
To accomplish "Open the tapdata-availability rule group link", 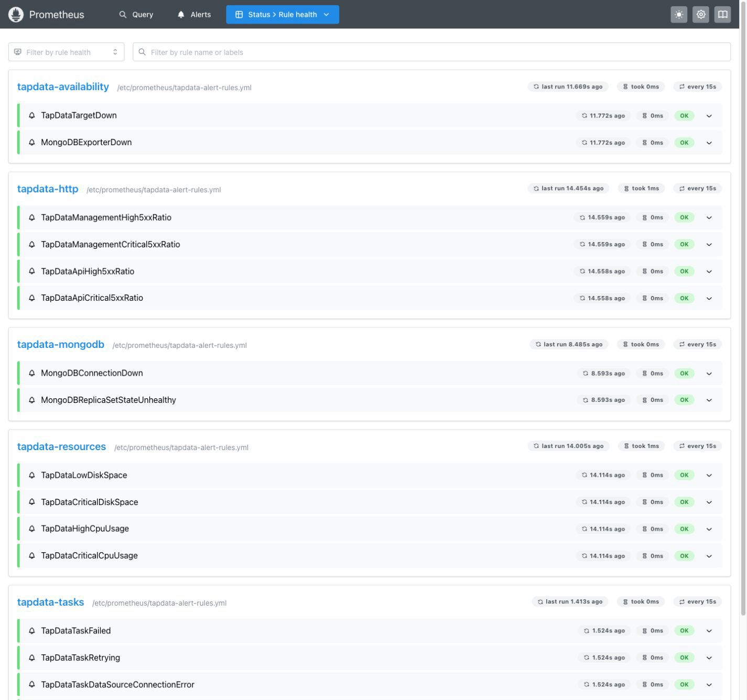I will [x=63, y=86].
